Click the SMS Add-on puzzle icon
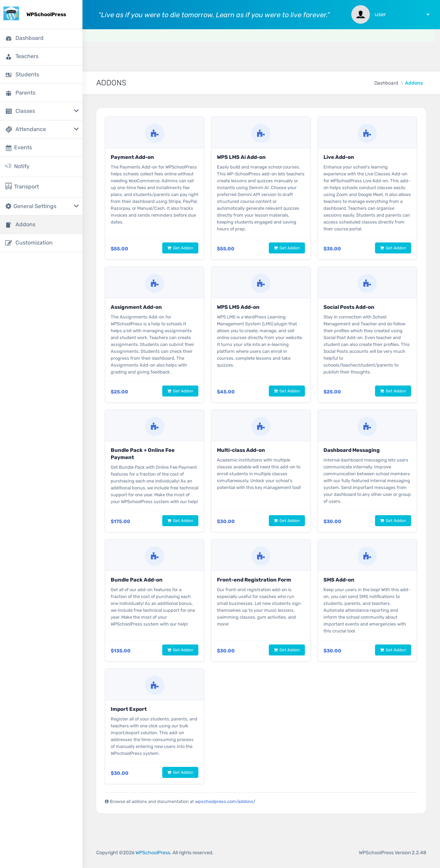The height and width of the screenshot is (868, 440). point(367,556)
